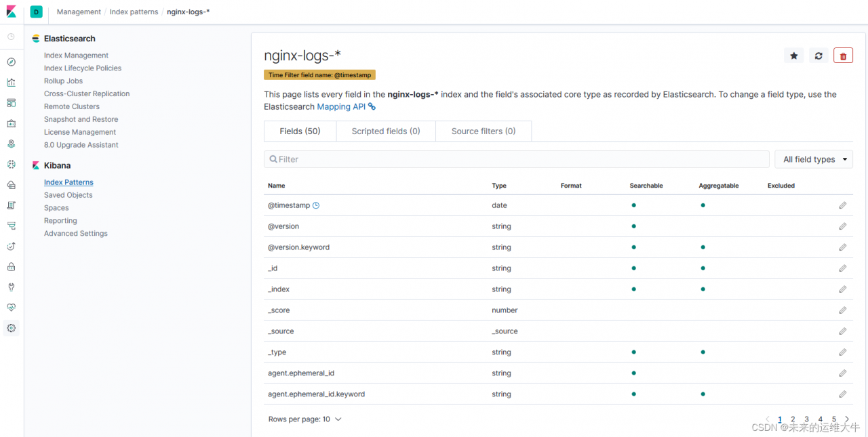Open Rollup Jobs
This screenshot has height=437, width=868.
[63, 81]
